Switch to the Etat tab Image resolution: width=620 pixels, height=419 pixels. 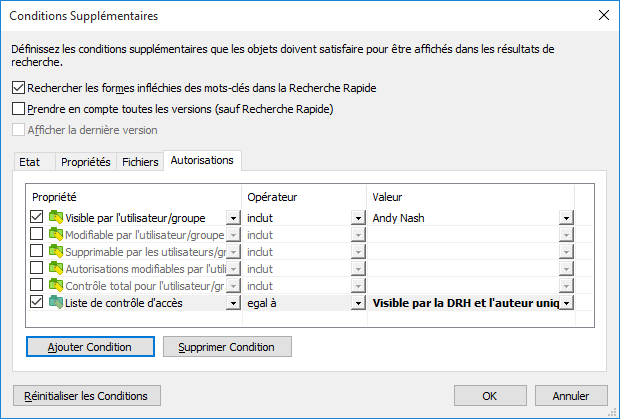[x=30, y=162]
